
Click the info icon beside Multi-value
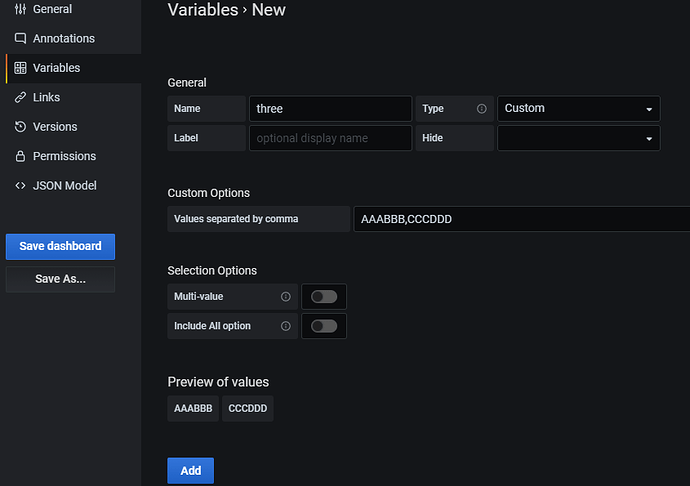point(285,297)
